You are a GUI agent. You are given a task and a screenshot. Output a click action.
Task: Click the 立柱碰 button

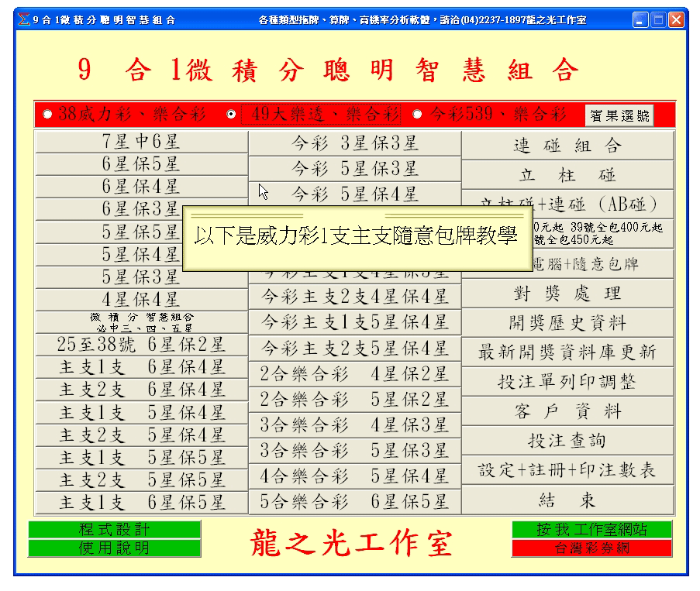(567, 175)
